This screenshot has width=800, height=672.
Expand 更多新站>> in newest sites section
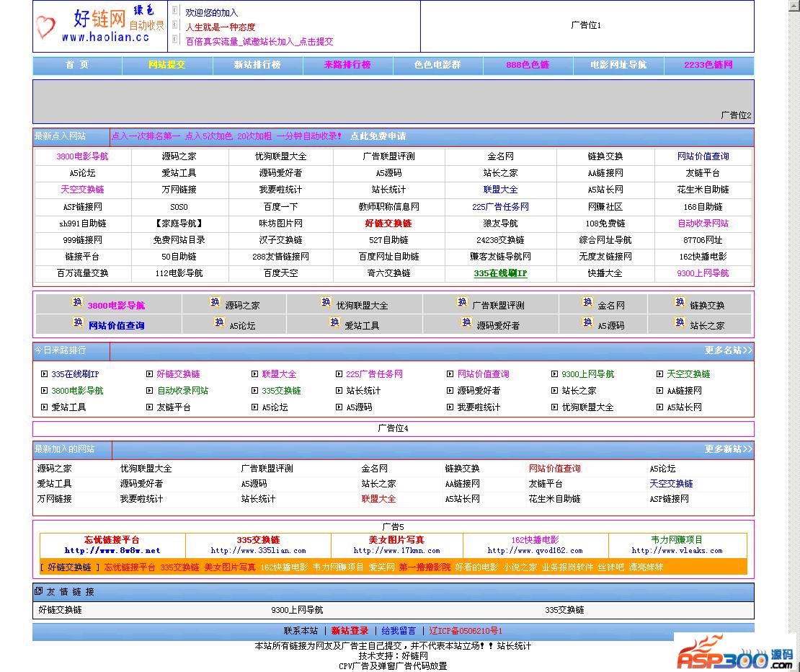point(728,449)
